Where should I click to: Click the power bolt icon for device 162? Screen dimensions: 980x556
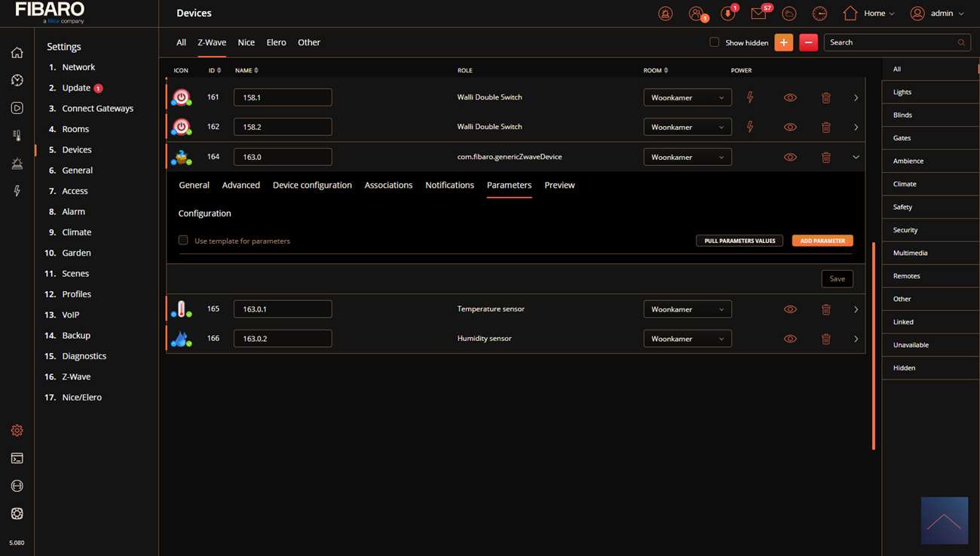pos(749,127)
